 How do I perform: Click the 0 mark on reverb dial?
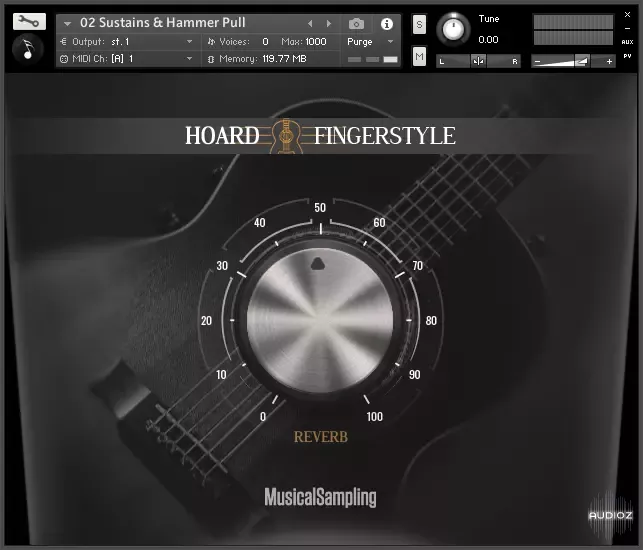click(263, 417)
